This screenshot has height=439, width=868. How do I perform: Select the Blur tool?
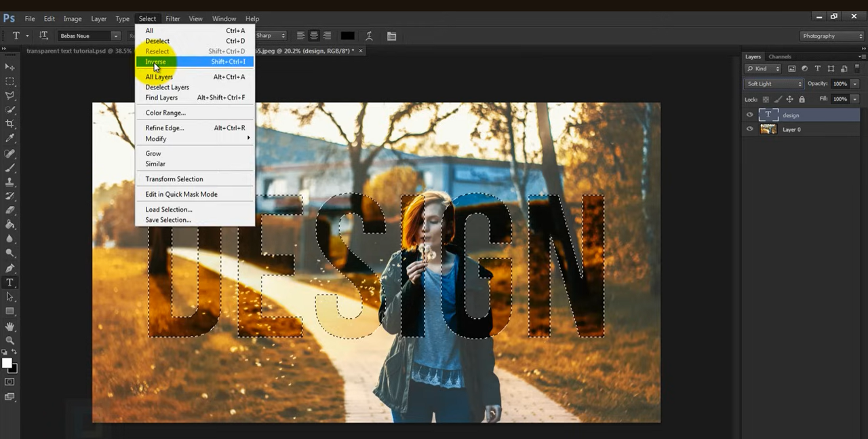click(x=9, y=239)
